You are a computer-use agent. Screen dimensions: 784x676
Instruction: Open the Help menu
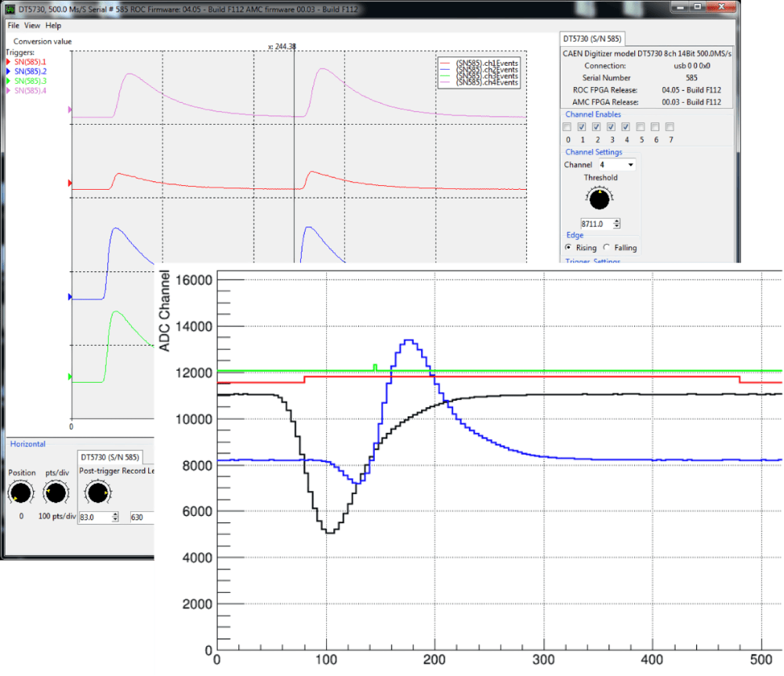(x=53, y=26)
